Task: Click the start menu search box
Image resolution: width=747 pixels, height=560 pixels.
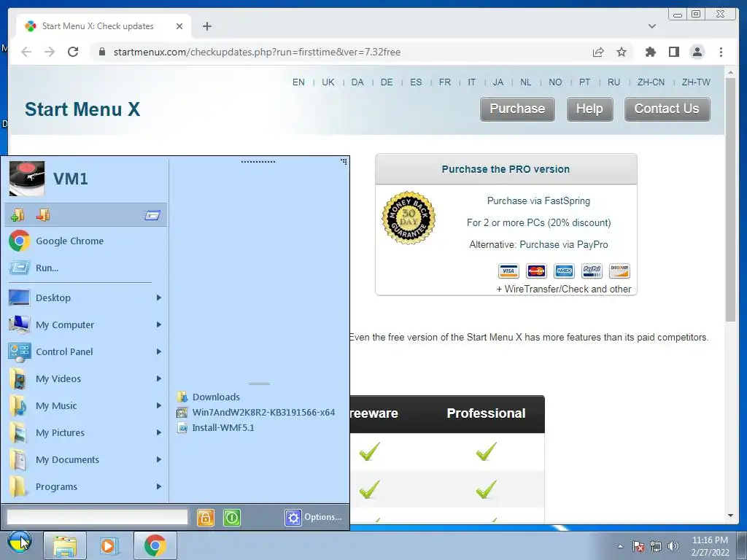Action: (97, 517)
